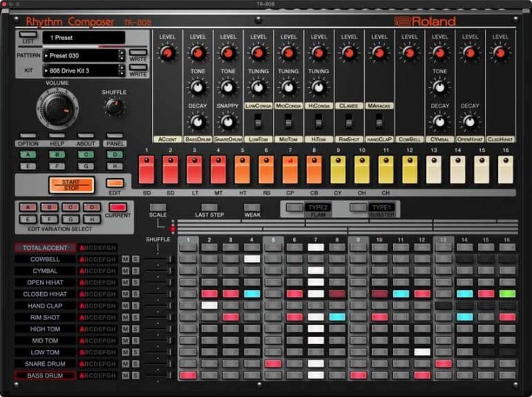
Task: Mute the Cowbell track
Action: pyautogui.click(x=125, y=259)
